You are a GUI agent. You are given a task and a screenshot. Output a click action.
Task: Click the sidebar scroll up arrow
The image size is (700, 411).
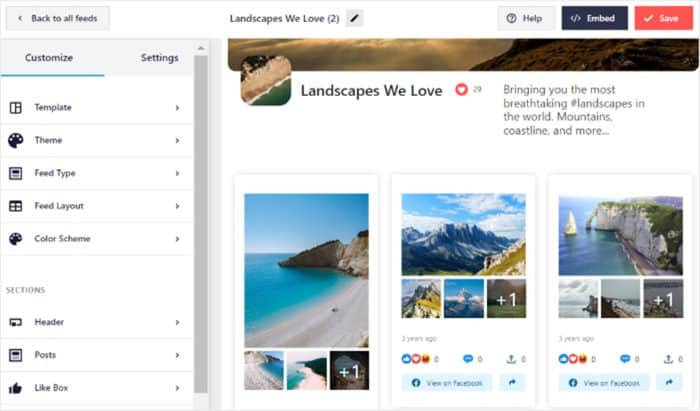point(201,48)
